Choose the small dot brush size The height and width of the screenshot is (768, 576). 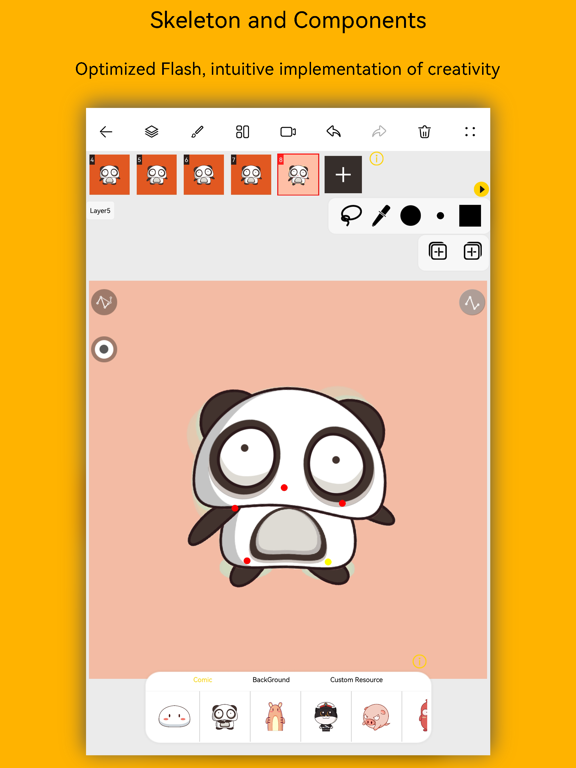click(x=440, y=216)
